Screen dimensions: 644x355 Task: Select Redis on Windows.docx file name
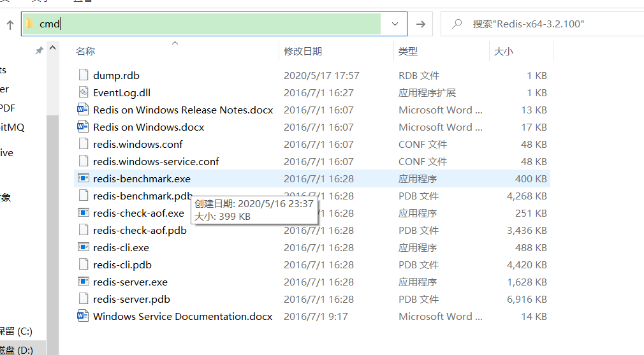[x=149, y=127]
